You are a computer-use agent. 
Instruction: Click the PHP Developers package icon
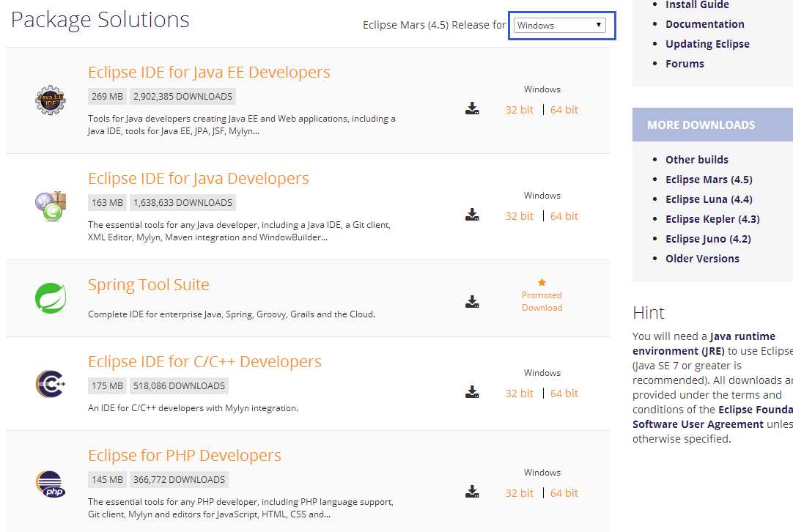tap(51, 484)
